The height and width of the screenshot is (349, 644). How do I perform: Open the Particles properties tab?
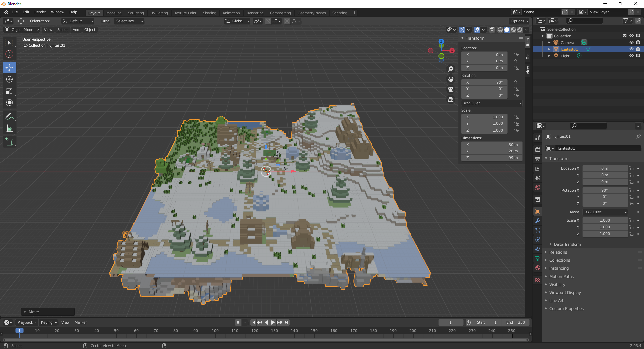click(x=538, y=230)
